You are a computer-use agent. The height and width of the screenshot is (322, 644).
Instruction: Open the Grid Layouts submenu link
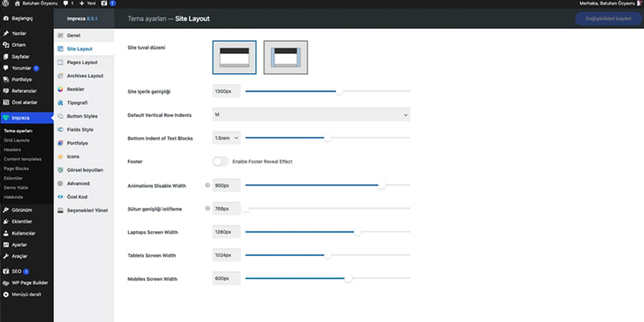click(16, 141)
